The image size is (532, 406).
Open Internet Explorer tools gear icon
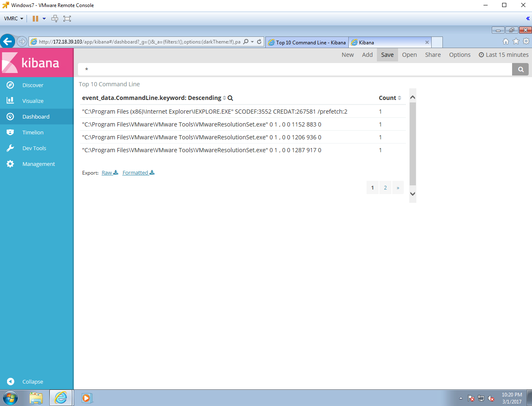click(x=526, y=41)
